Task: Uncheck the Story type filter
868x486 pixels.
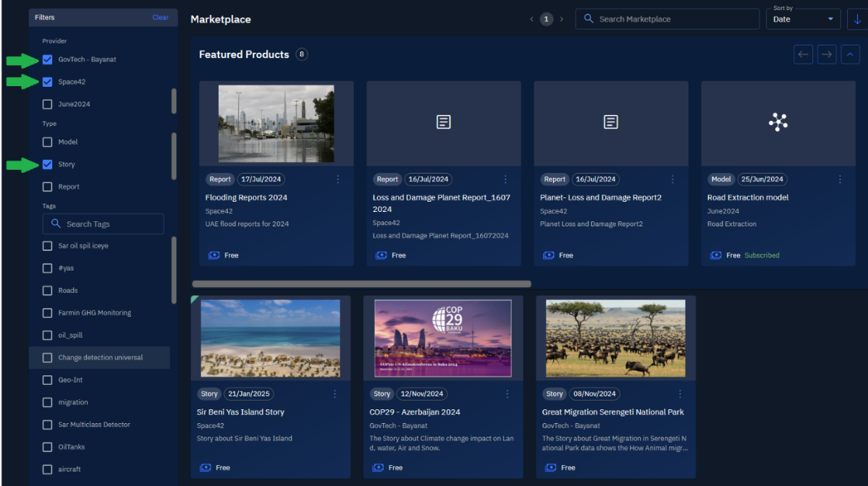Action: pos(48,165)
